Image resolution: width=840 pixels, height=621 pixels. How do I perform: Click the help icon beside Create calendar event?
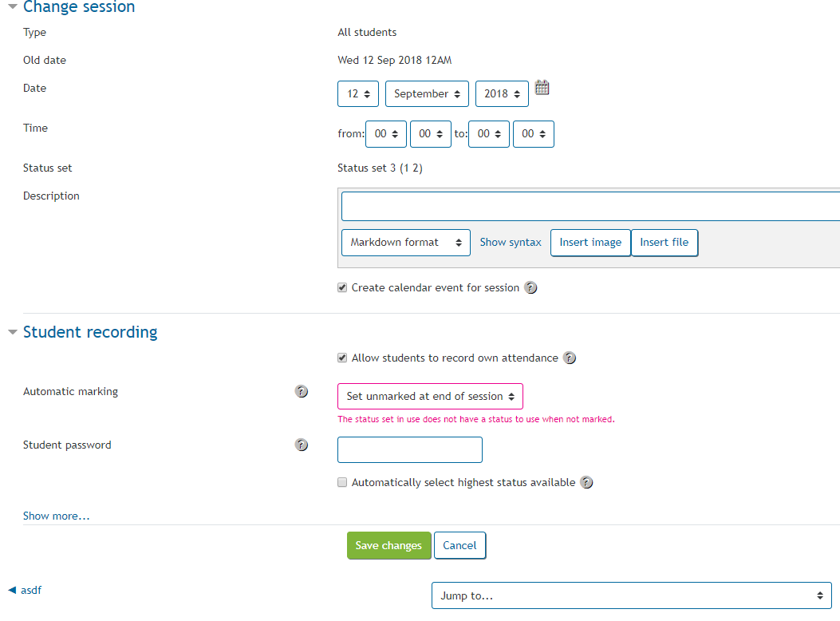click(x=530, y=287)
